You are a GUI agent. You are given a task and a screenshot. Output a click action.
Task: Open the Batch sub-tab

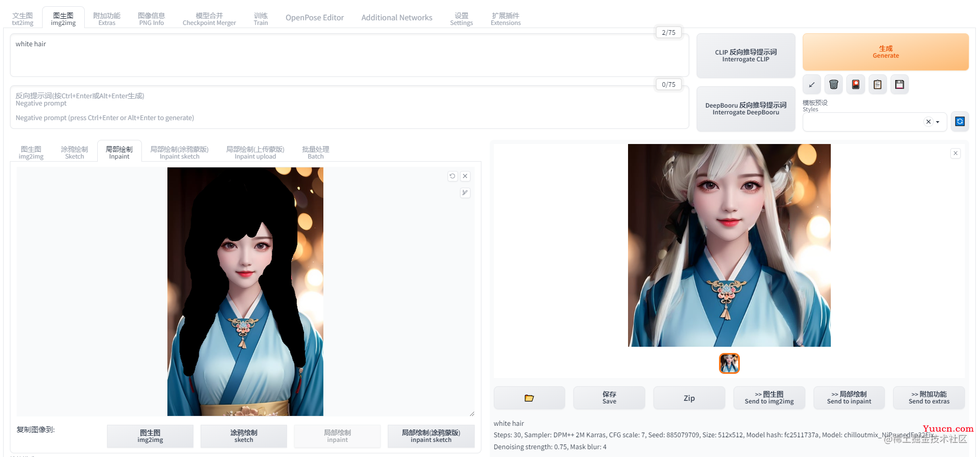(x=316, y=152)
